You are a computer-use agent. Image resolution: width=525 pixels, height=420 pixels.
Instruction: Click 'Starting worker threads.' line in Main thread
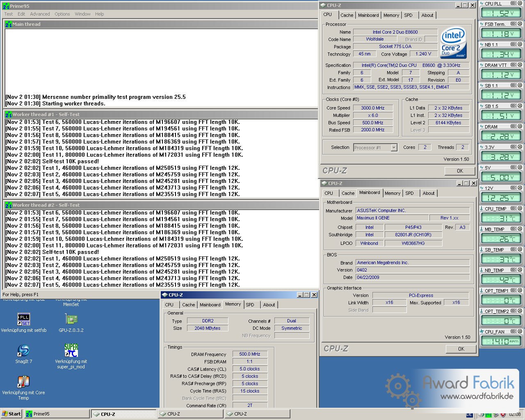pos(74,103)
